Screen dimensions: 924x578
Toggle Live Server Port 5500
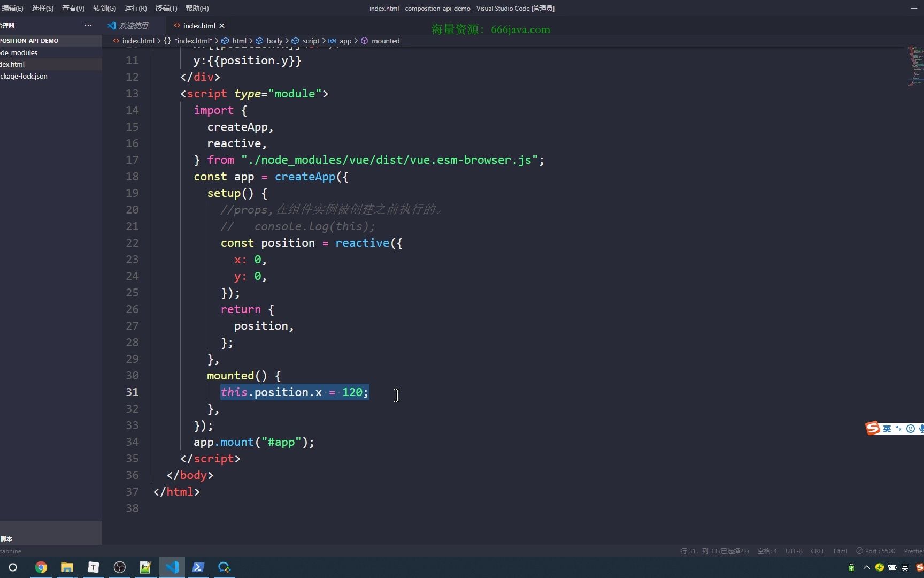coord(875,551)
